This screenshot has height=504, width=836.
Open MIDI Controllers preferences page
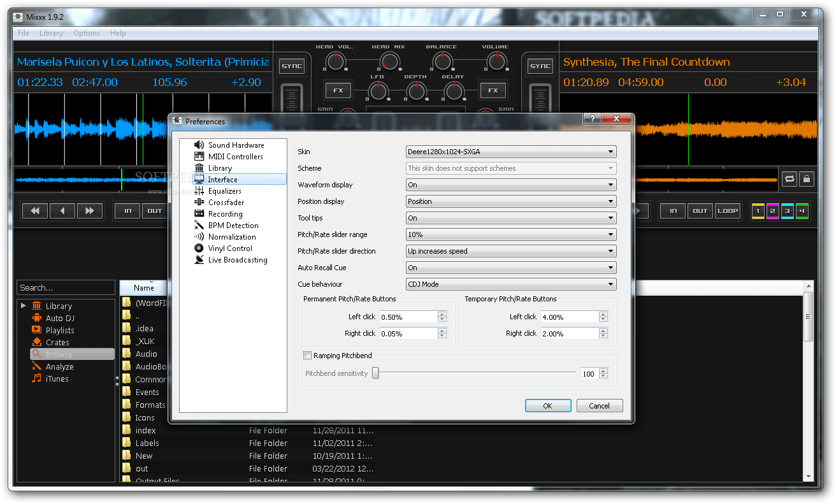[x=228, y=157]
